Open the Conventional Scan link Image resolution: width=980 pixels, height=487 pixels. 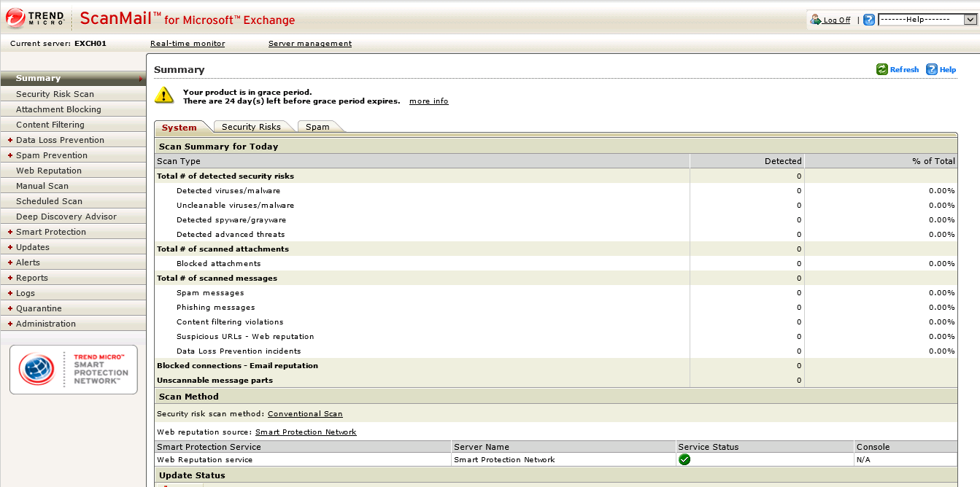tap(305, 414)
